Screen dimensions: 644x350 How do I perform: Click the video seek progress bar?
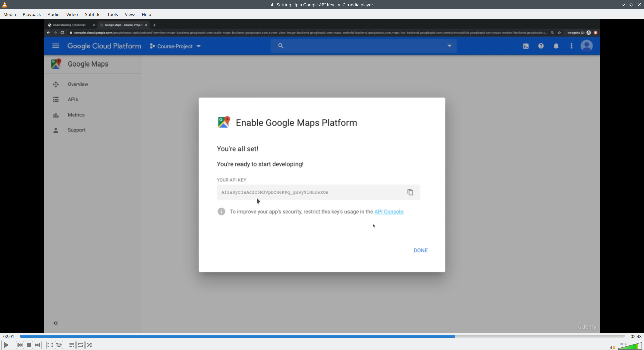point(322,336)
